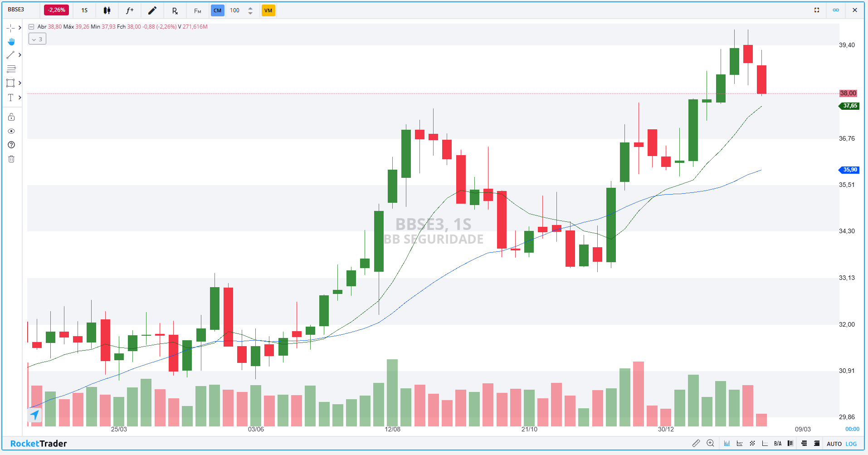Select the candlestick chart type icon
868x455 pixels.
[x=107, y=10]
